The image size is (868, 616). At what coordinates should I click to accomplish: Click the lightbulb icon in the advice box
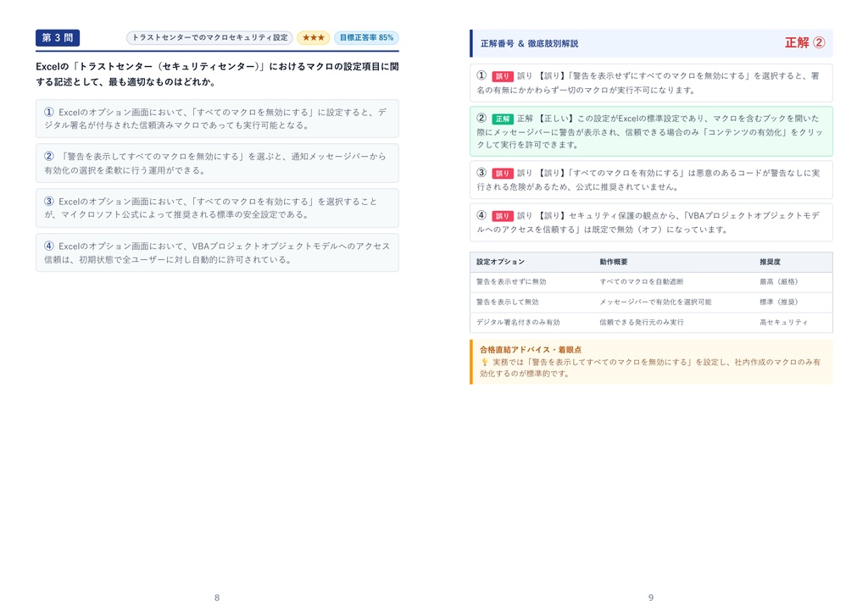click(484, 363)
